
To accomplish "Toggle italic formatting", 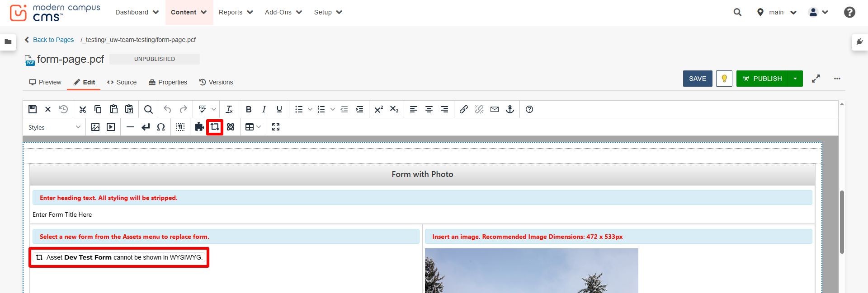I will click(x=264, y=109).
